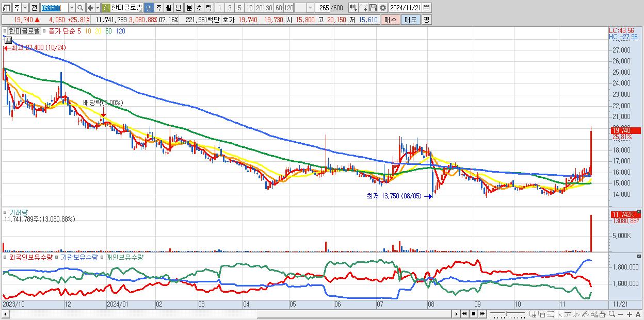Click the add line indicator icon

tap(363, 8)
